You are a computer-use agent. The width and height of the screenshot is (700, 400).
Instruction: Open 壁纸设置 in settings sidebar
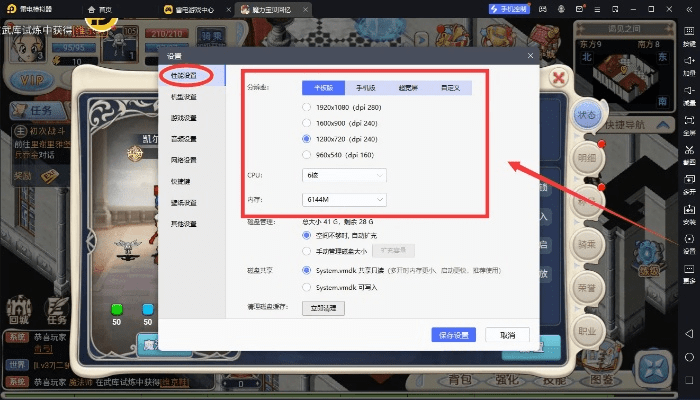point(183,203)
